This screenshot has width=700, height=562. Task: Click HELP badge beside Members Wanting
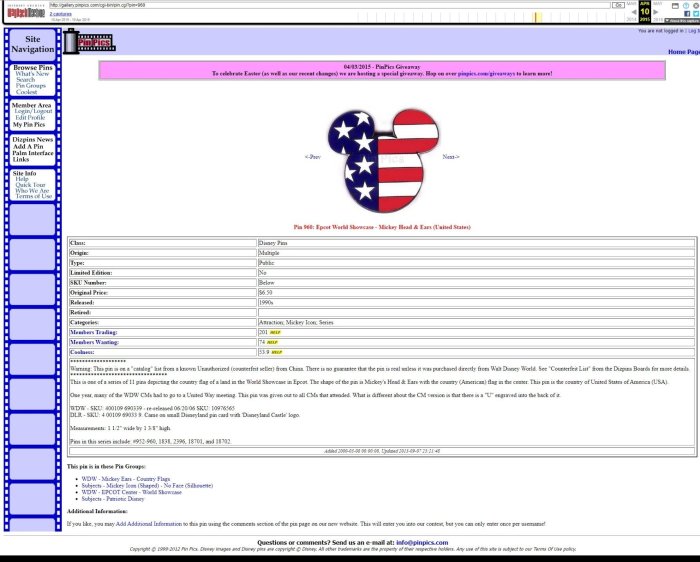[x=272, y=342]
